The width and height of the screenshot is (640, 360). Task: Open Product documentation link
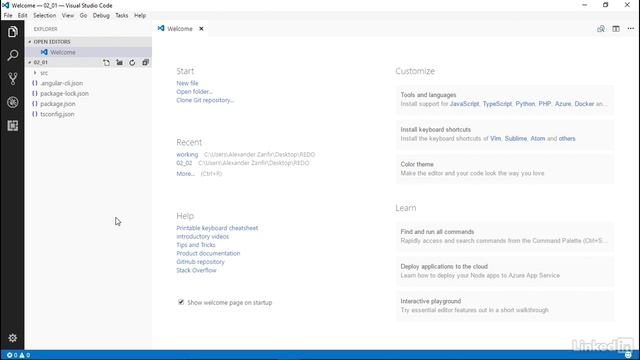point(208,253)
